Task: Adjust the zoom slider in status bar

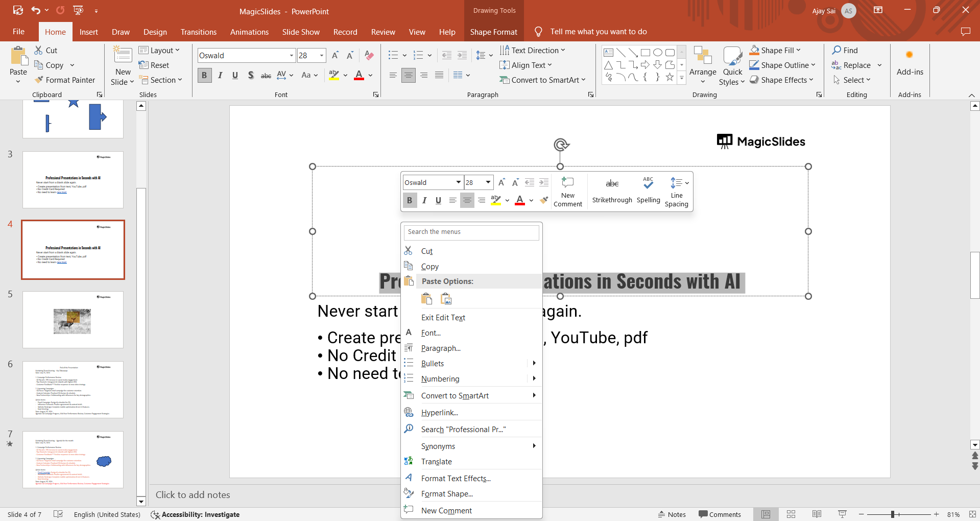Action: click(x=892, y=514)
